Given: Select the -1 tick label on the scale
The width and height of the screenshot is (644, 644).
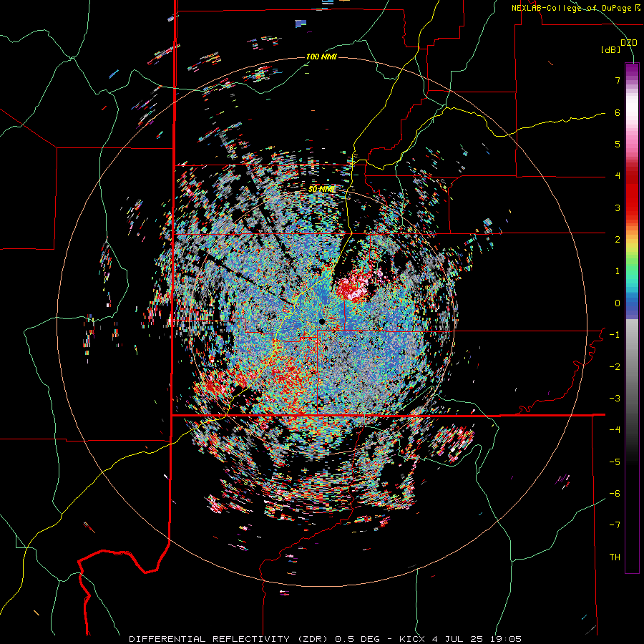Looking at the screenshot, I should pyautogui.click(x=615, y=335).
